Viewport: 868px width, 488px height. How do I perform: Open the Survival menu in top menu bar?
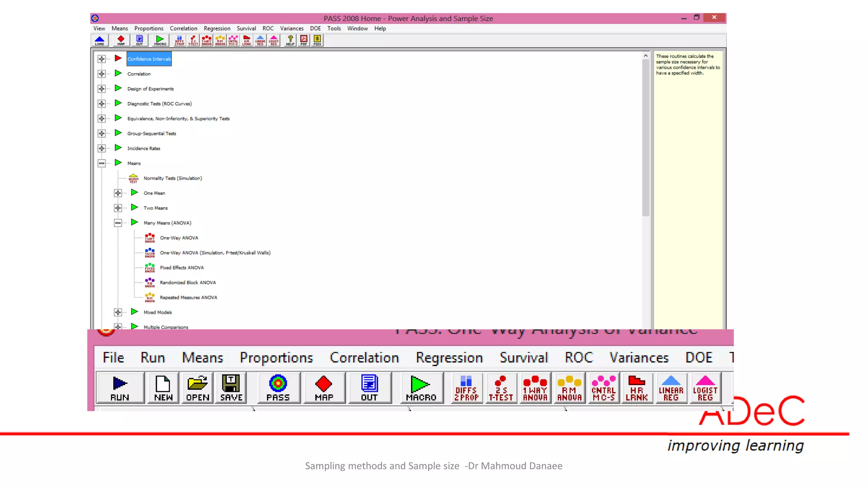pyautogui.click(x=246, y=28)
